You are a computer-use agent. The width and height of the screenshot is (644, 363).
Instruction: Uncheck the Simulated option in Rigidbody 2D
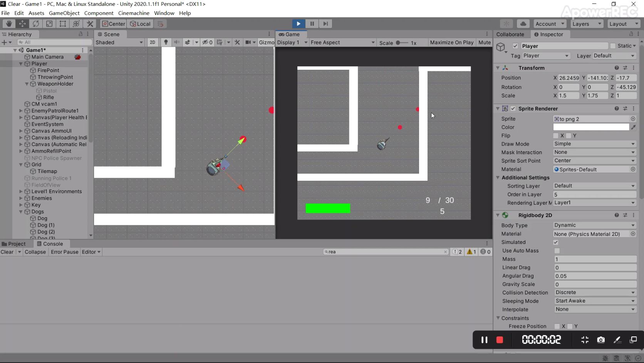pos(555,242)
